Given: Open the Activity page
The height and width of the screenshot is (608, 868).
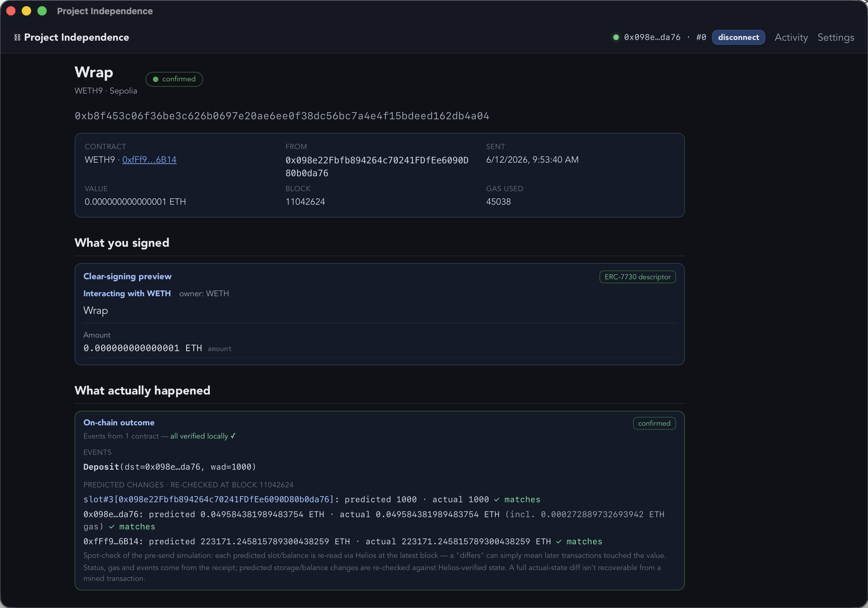Looking at the screenshot, I should coord(791,37).
